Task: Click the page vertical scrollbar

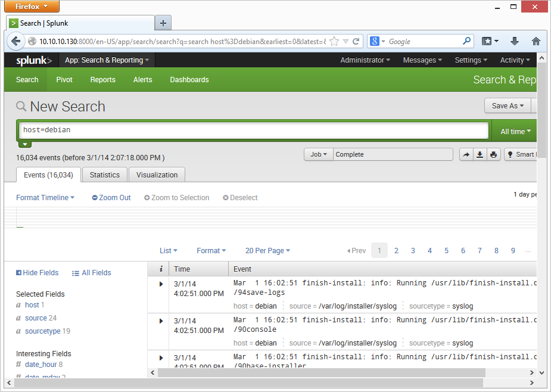Action: pos(541,109)
